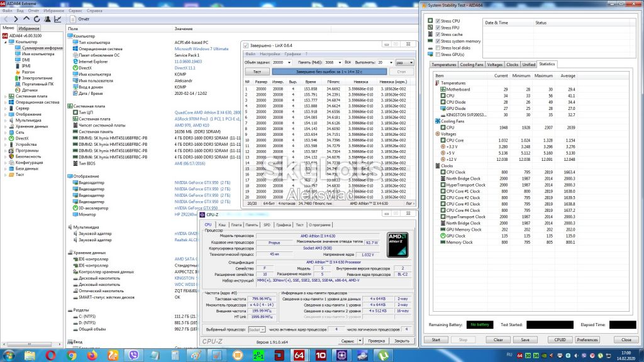Screen dimensions: 644x362
Task: Collapse the Компьютер tree node
Action: (x=6, y=42)
